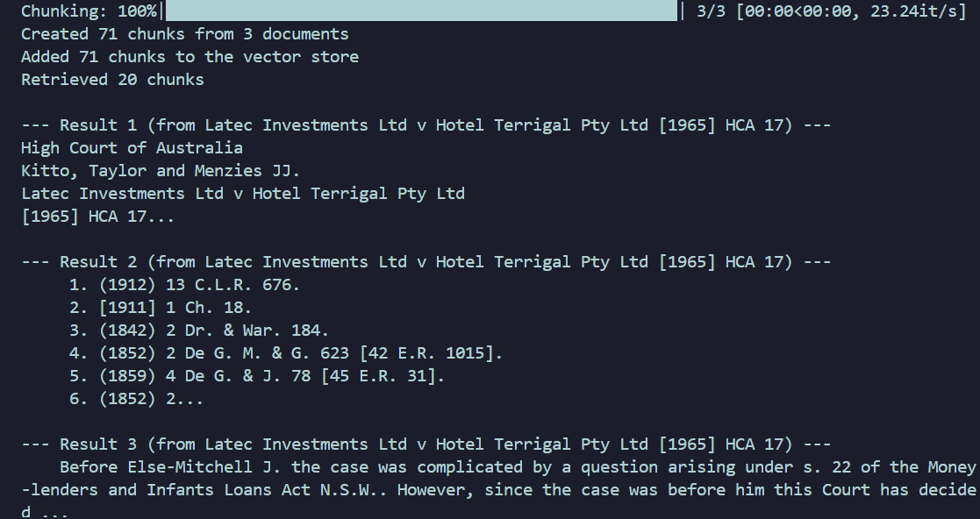Click the Result 3 header line
Screen dimensions: 980x519
point(426,444)
